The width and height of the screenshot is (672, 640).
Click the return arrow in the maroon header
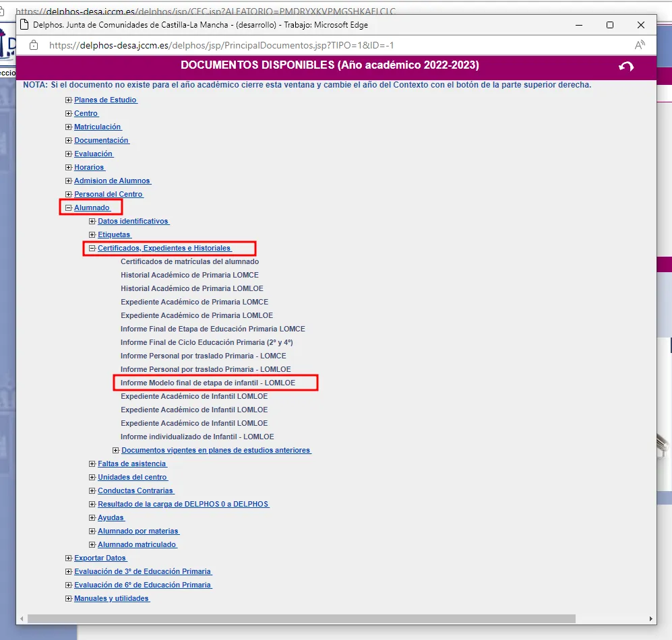[625, 67]
